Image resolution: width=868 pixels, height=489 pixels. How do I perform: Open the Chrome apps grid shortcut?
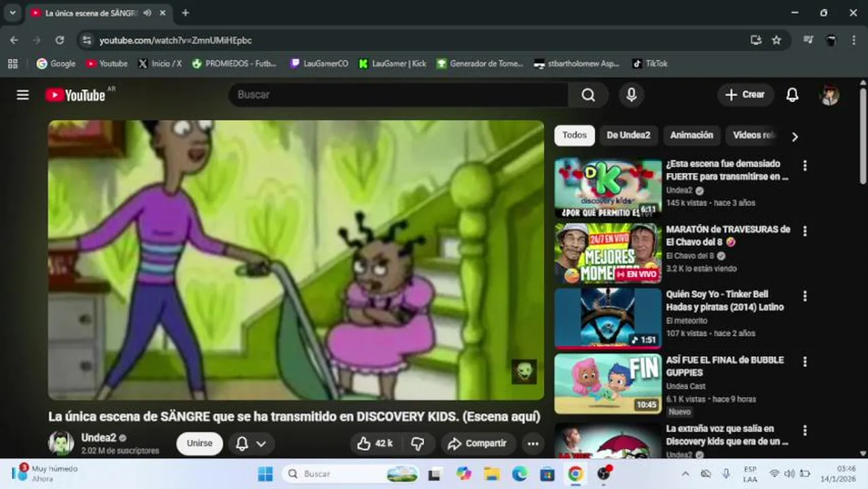point(12,63)
